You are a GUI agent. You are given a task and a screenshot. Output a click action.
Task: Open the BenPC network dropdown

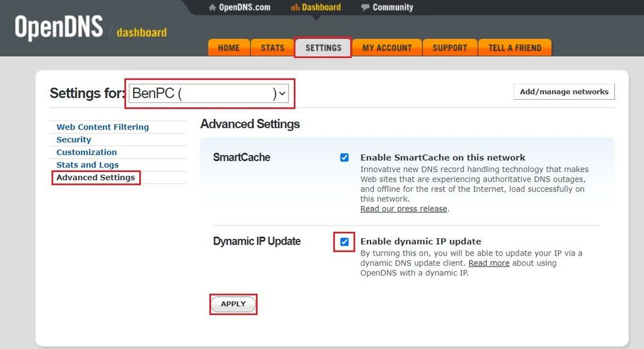(x=209, y=94)
